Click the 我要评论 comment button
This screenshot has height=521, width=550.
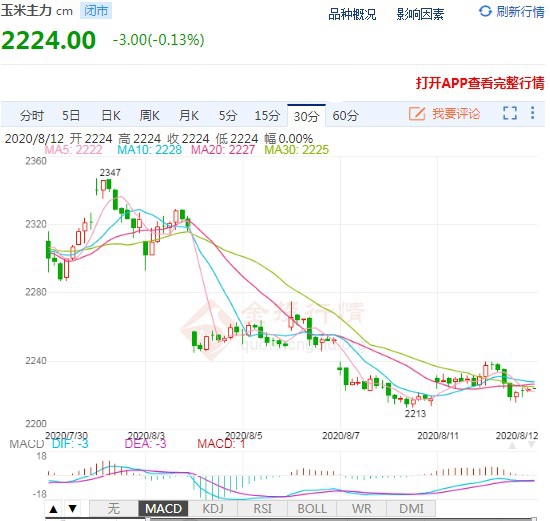(456, 114)
